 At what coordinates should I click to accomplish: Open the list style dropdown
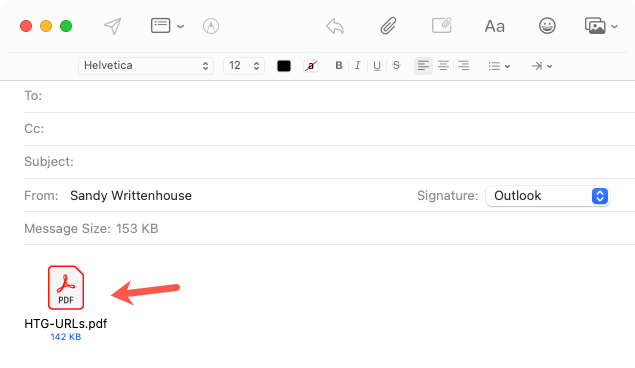pyautogui.click(x=499, y=66)
